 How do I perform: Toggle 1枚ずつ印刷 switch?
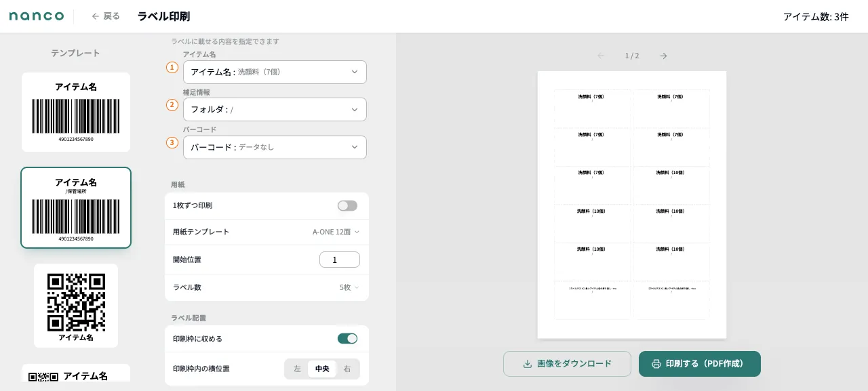(347, 205)
